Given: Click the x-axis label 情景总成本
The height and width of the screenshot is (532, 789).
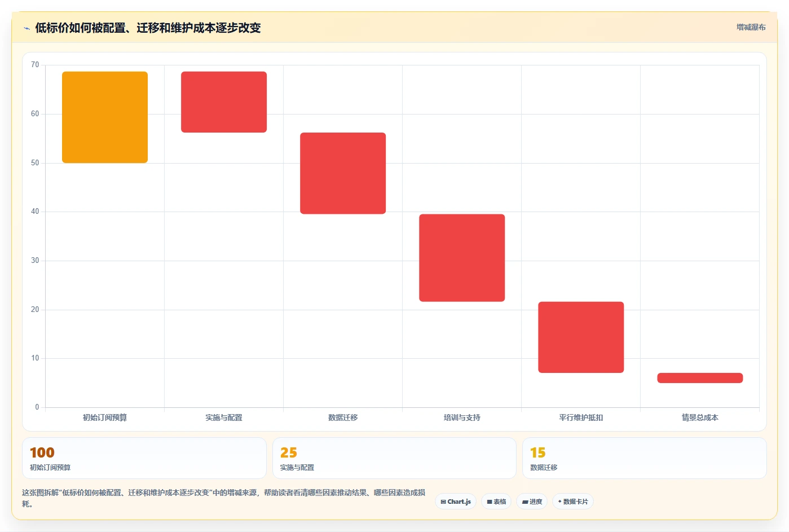Looking at the screenshot, I should (700, 417).
